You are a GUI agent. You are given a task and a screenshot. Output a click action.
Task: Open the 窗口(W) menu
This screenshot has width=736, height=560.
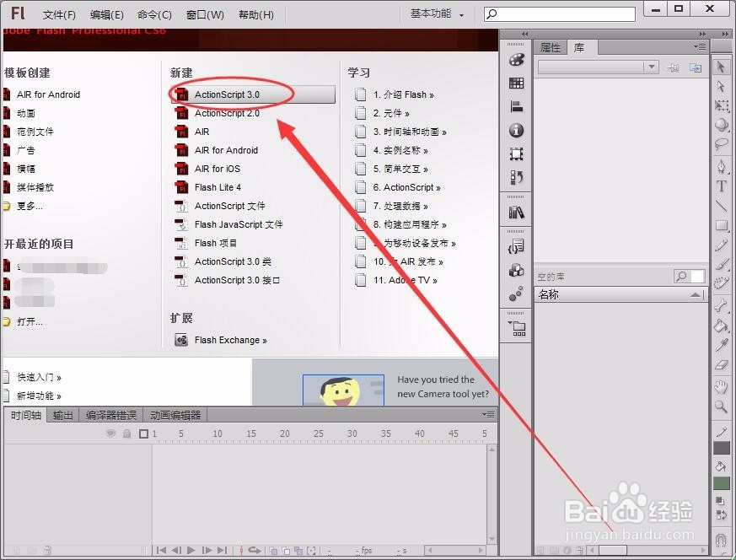[205, 15]
